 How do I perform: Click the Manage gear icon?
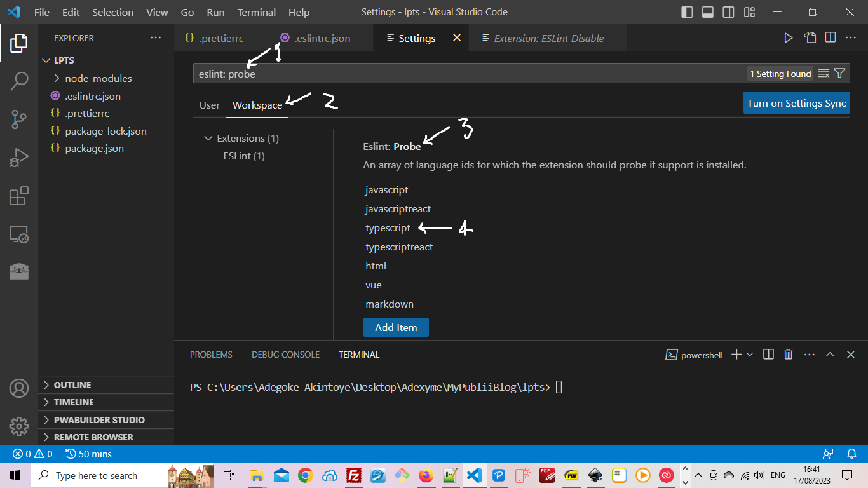[19, 426]
